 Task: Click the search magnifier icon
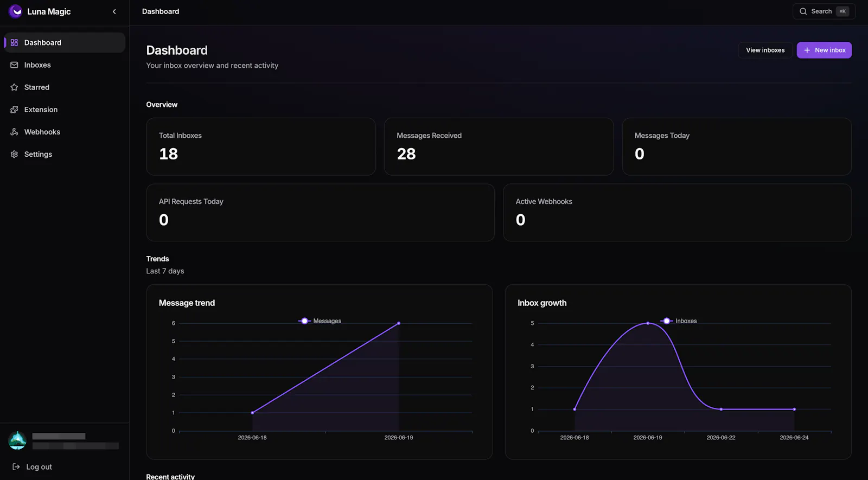click(x=803, y=11)
